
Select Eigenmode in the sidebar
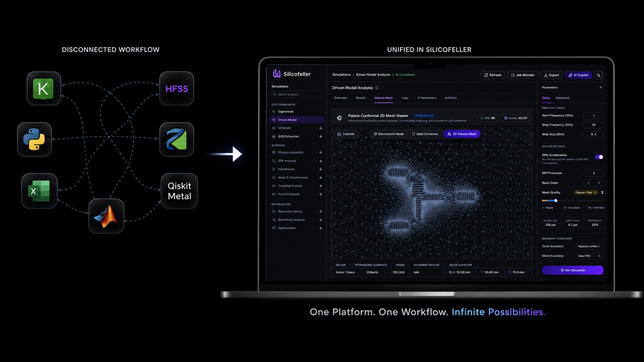click(297, 112)
